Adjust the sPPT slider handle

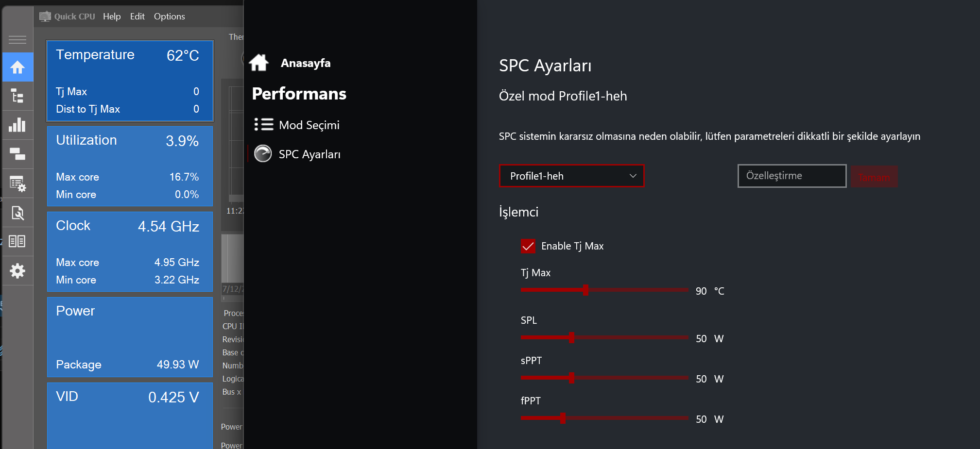571,378
